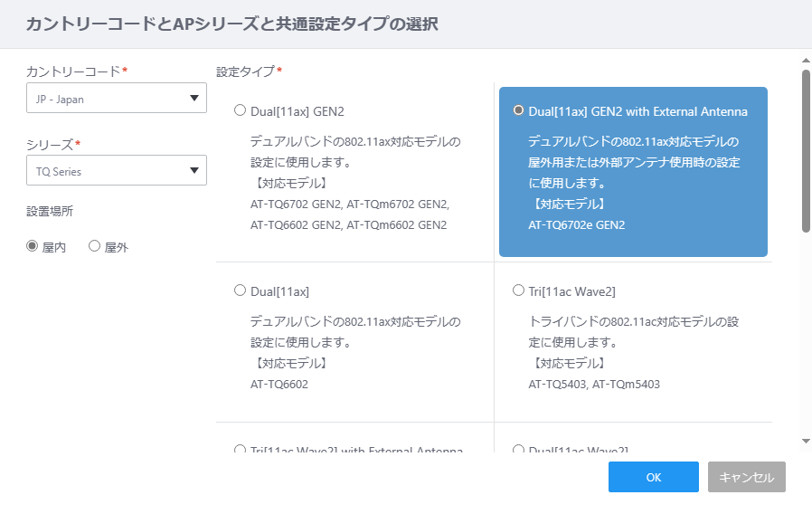Click the AT-TQ6602 supported model text
The image size is (812, 514).
point(279,384)
